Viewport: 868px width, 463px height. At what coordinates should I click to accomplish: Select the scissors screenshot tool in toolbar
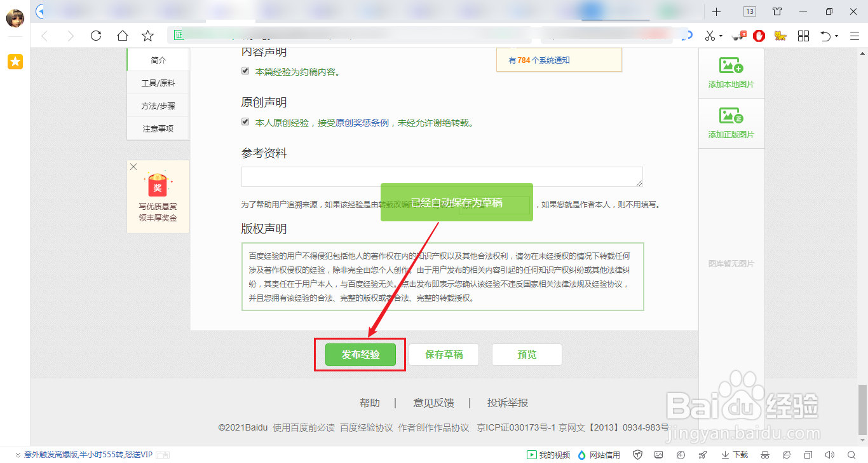[710, 36]
